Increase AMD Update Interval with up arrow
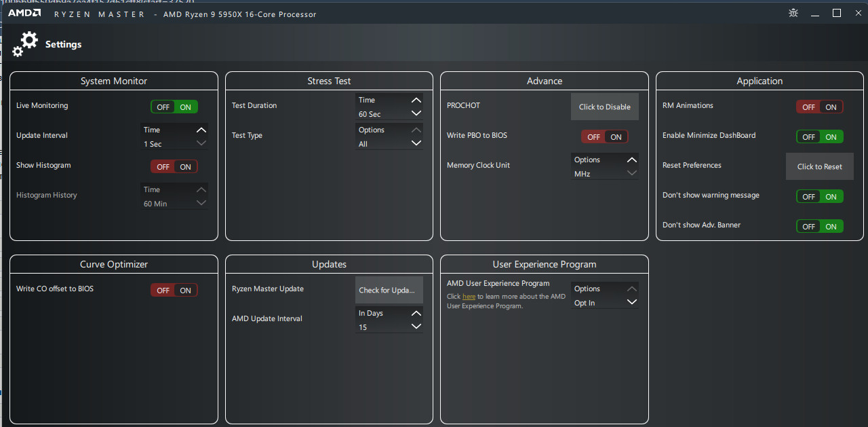 [x=416, y=313]
